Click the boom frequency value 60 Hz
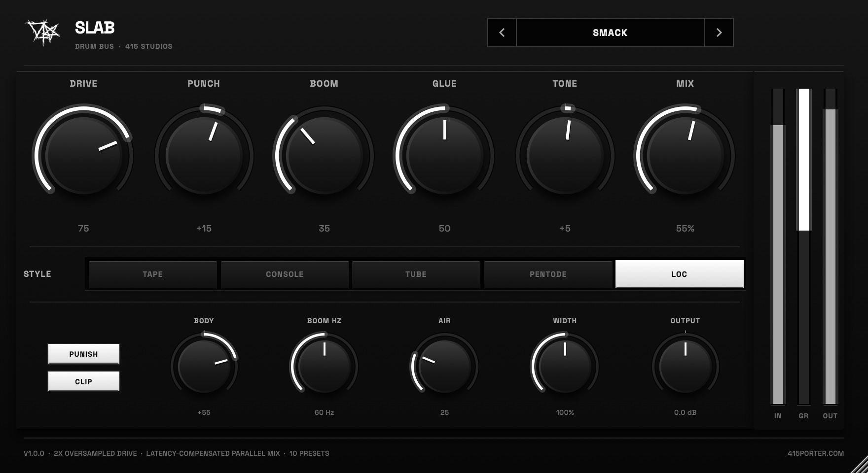Image resolution: width=868 pixels, height=473 pixels. tap(324, 412)
